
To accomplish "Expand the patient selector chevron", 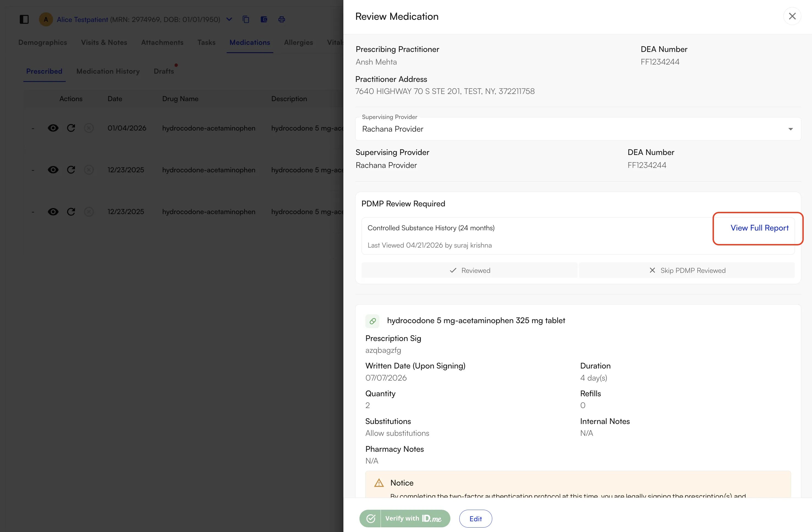I will pos(229,20).
